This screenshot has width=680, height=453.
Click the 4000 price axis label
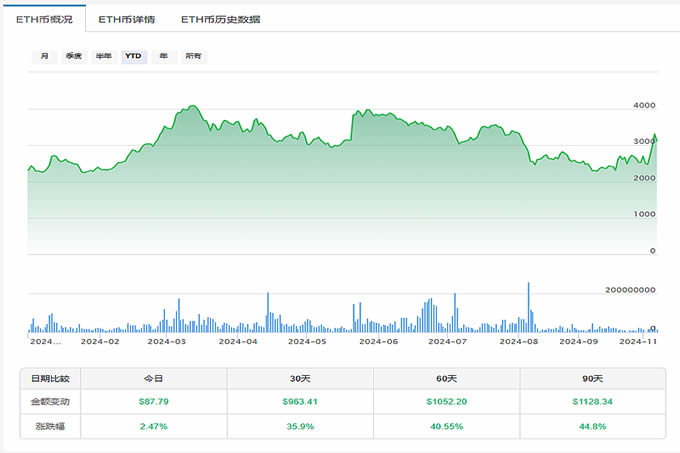tap(644, 106)
